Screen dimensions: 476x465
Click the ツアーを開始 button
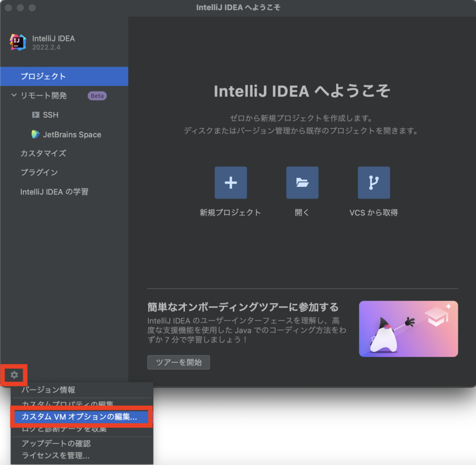click(x=178, y=362)
